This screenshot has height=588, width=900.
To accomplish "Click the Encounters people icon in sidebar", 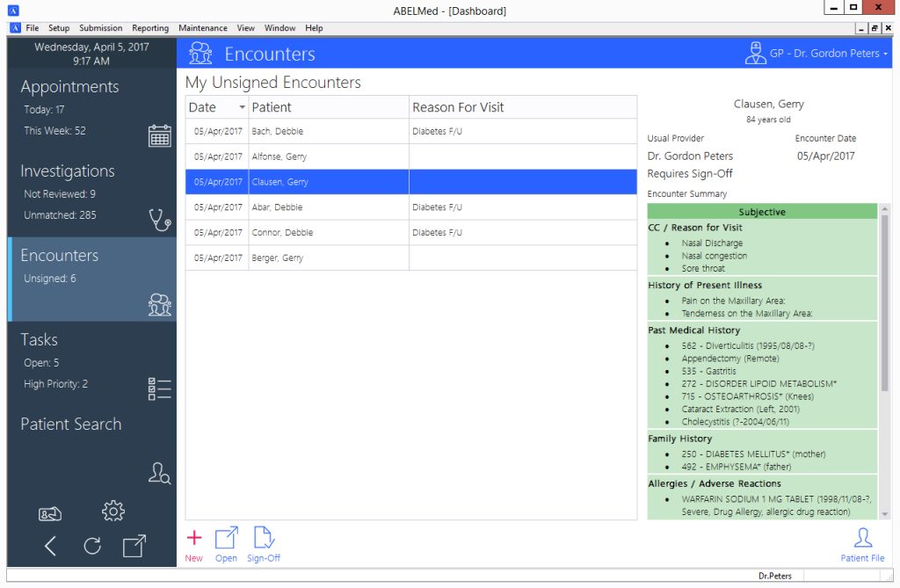I will 159,305.
